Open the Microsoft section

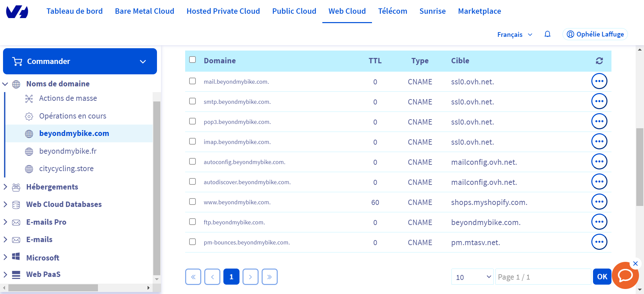pos(43,258)
